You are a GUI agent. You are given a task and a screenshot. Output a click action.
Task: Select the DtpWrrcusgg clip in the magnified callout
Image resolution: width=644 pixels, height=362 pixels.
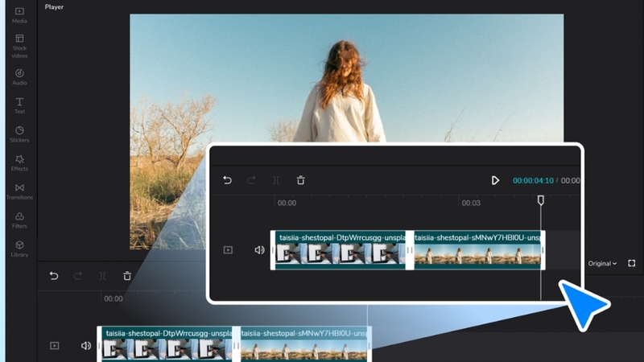340,250
